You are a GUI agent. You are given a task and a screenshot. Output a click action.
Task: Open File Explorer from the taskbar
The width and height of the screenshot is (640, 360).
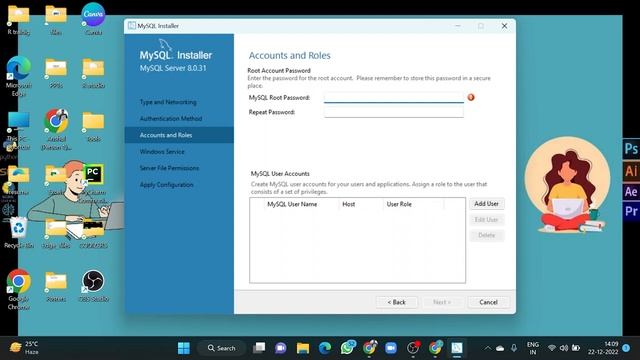(302, 348)
